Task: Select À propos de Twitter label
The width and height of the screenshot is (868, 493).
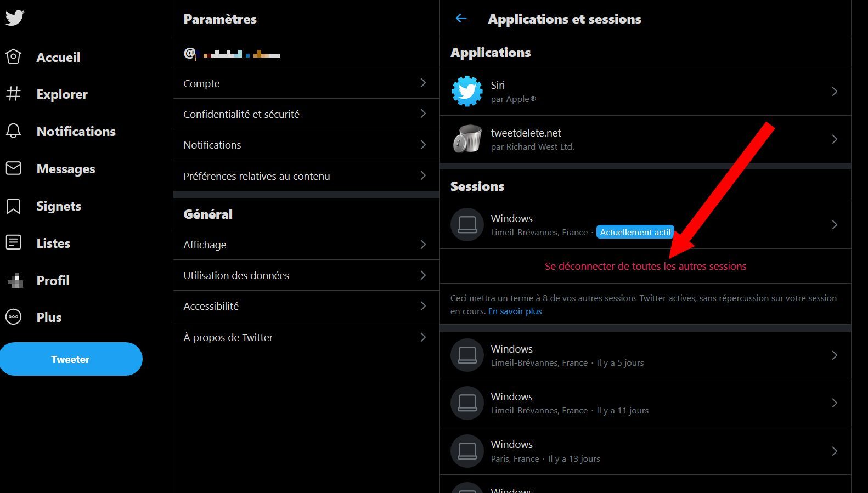Action: pyautogui.click(x=228, y=337)
